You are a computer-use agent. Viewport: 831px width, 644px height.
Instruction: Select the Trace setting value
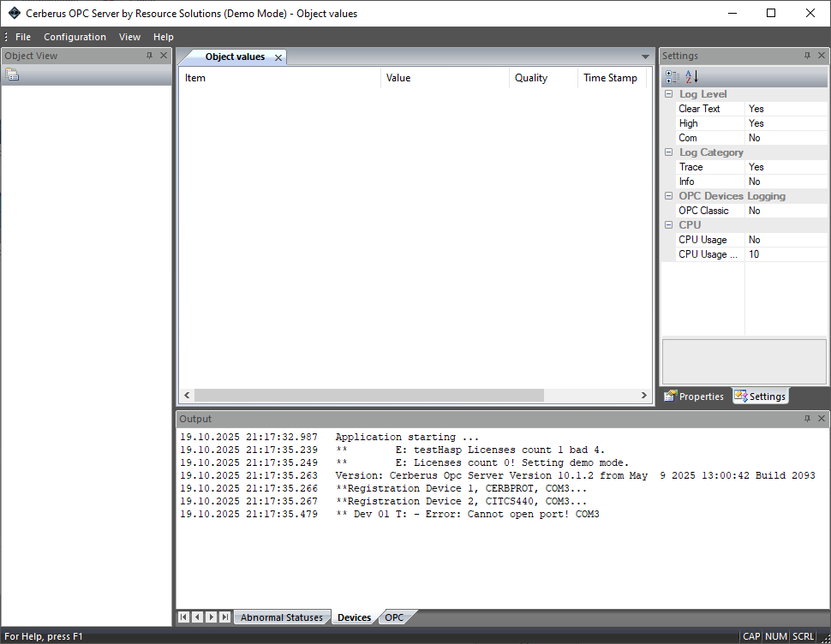785,167
